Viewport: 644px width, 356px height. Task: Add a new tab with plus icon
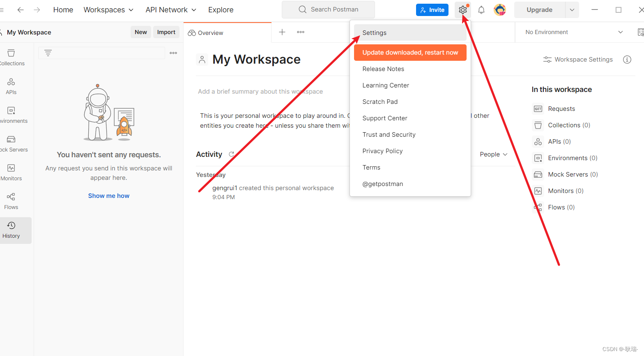point(282,32)
